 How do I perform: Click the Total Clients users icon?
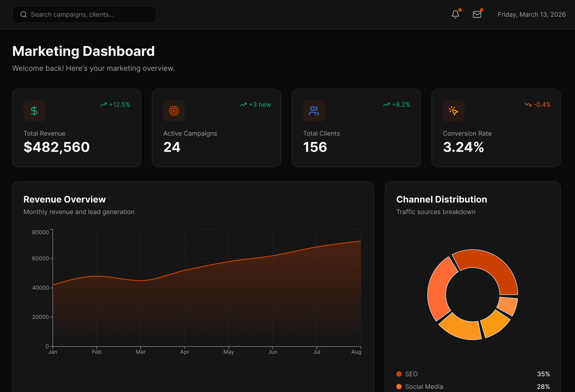[x=313, y=111]
